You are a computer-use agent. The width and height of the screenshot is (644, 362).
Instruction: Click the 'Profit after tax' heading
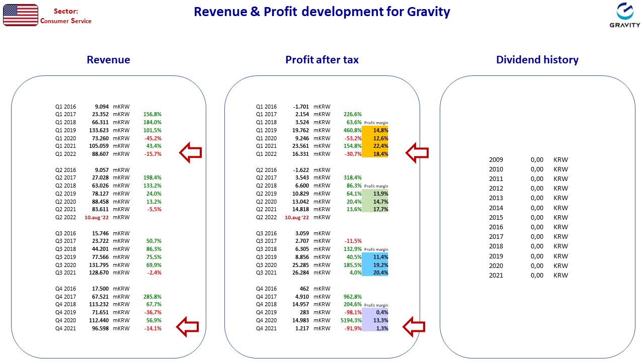click(x=322, y=60)
